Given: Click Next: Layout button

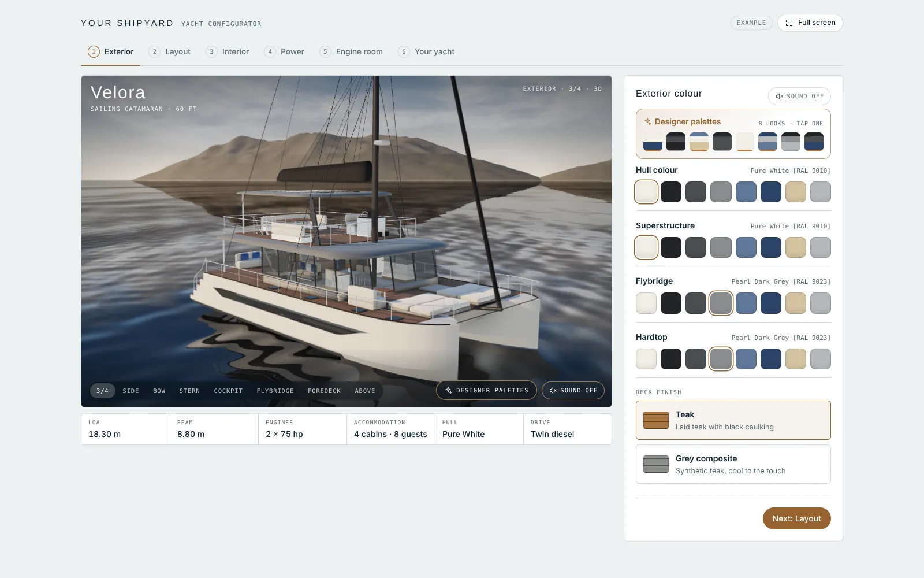Looking at the screenshot, I should click(797, 518).
